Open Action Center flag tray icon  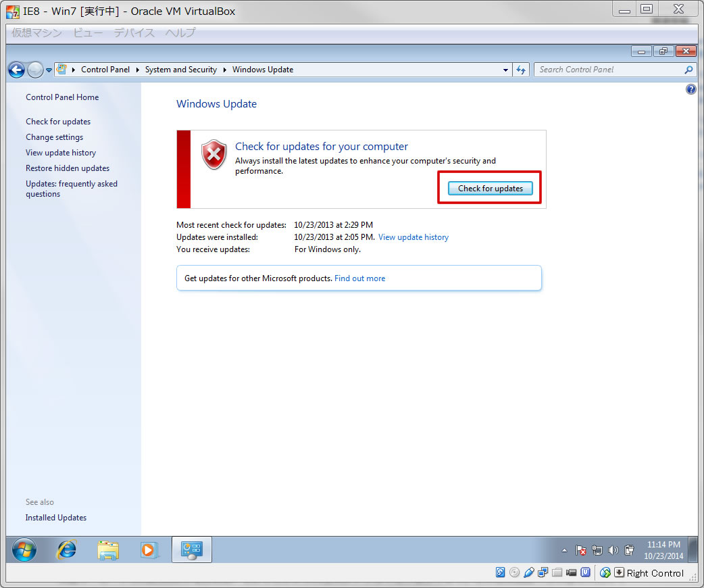(580, 550)
